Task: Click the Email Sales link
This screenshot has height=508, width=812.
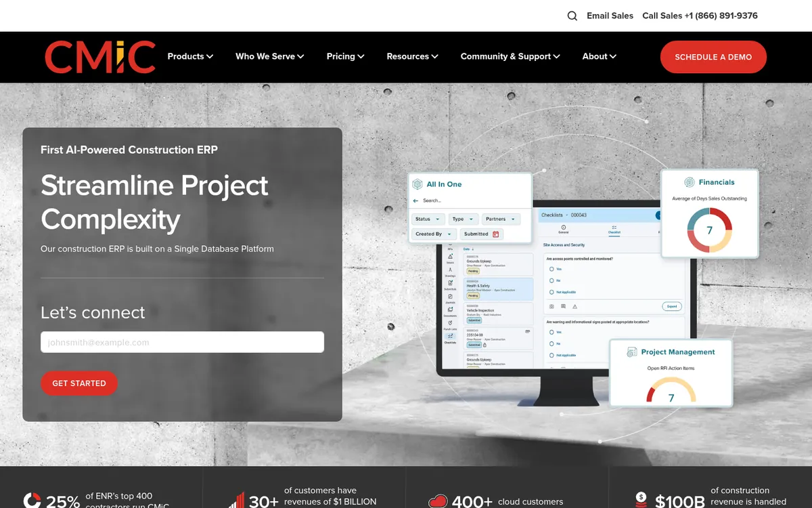Action: (610, 16)
